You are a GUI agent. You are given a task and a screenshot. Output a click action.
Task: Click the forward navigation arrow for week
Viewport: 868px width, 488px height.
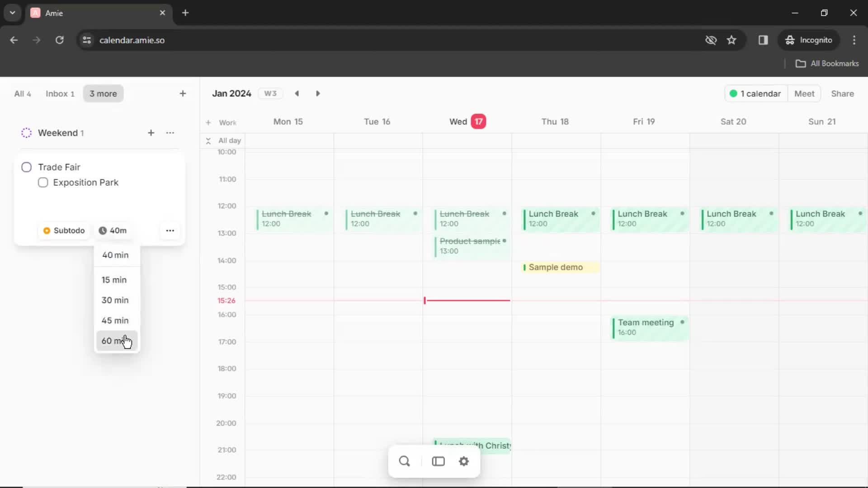tap(319, 94)
